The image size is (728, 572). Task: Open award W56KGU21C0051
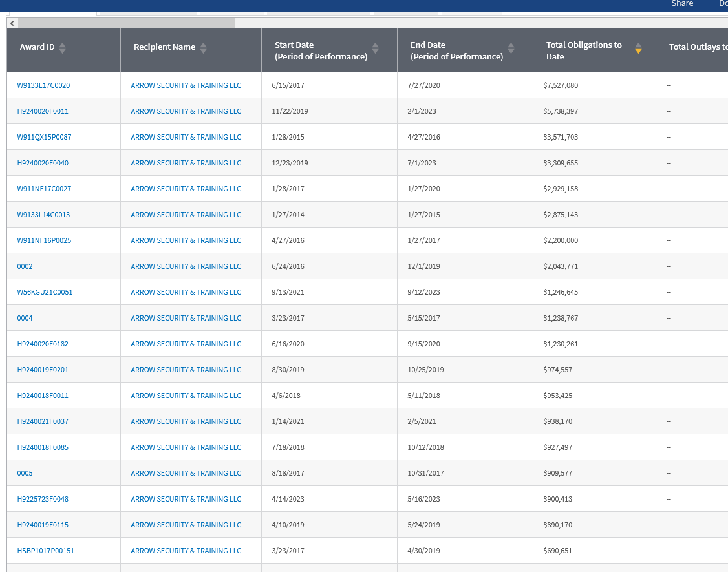point(45,293)
